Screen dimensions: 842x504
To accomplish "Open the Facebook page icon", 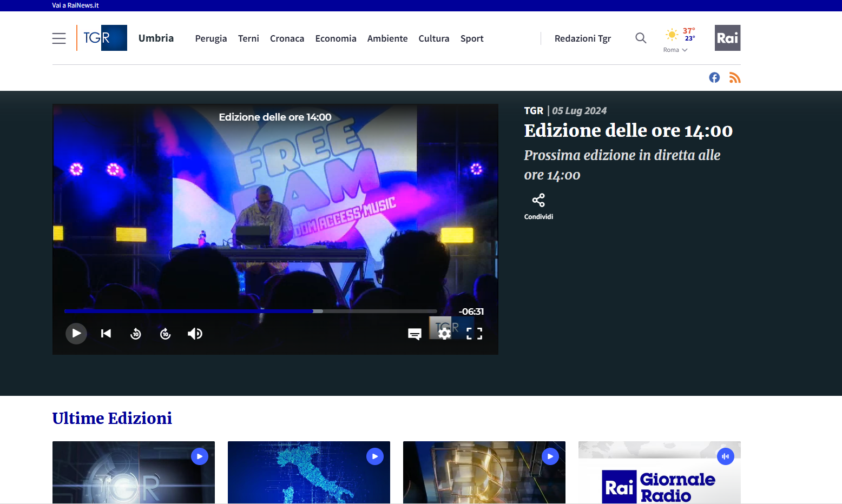I will click(x=714, y=78).
